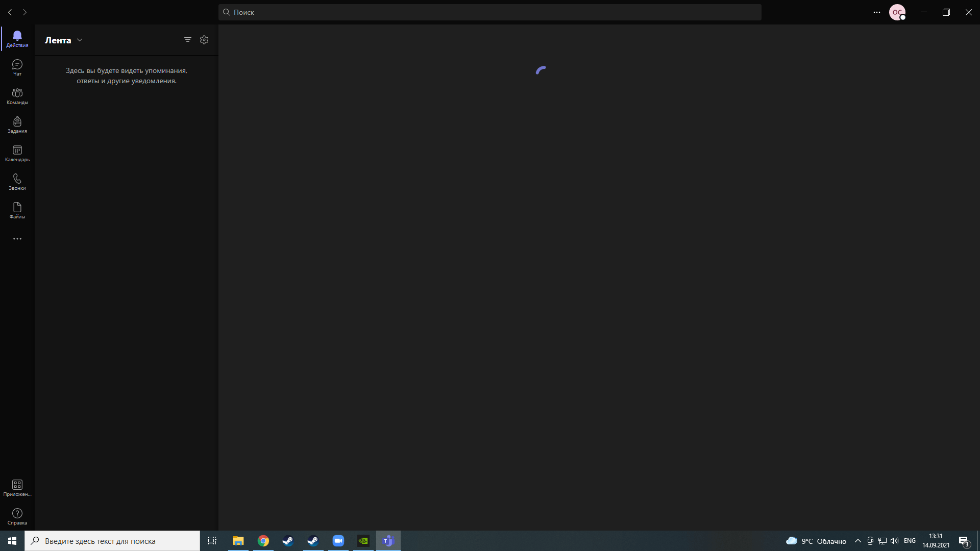The image size is (980, 551).
Task: Show more apps via sidebar ellipsis
Action: (17, 239)
